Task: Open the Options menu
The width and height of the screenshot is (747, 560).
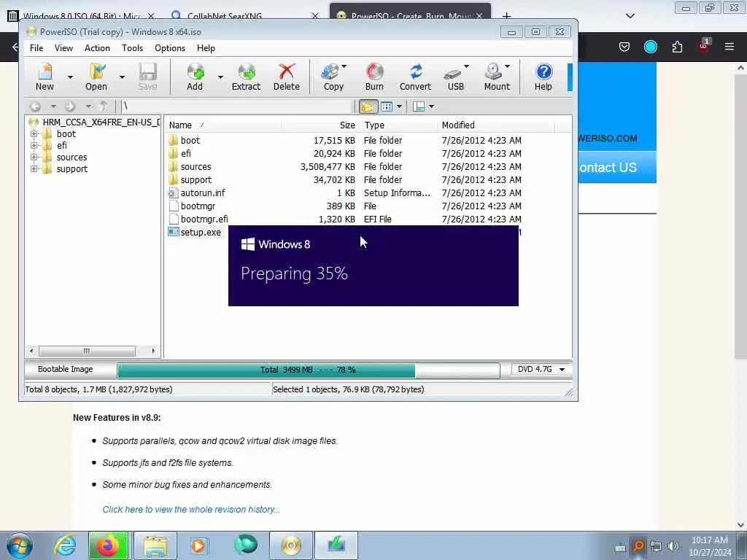Action: pyautogui.click(x=170, y=48)
